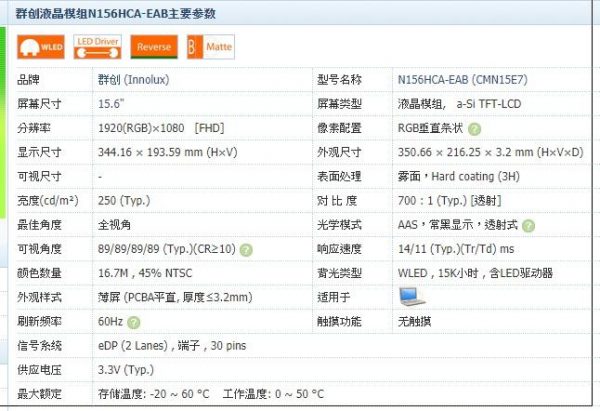Click the panel title 群创液晶模组N156HCA-EAB主要参数
Screen dimensions: 600x411
(116, 14)
